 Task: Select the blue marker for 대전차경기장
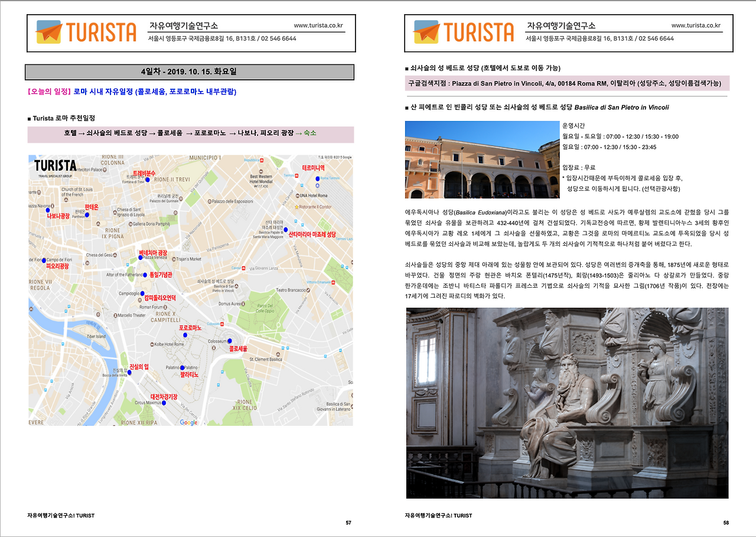(x=164, y=403)
